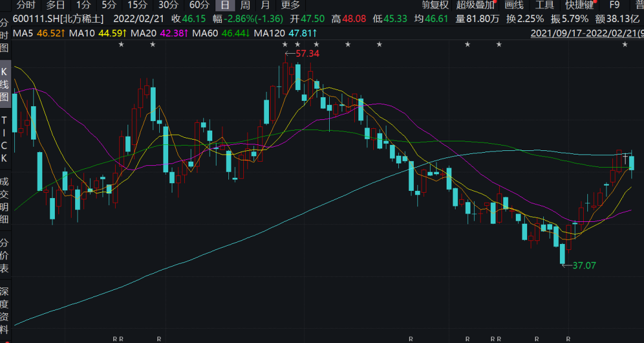Click the first star marker at the chart's top left
The height and width of the screenshot is (343, 644).
click(x=121, y=45)
